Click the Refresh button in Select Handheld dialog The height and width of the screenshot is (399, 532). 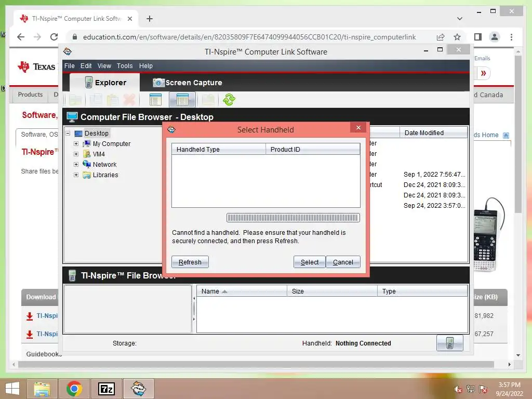coord(190,262)
